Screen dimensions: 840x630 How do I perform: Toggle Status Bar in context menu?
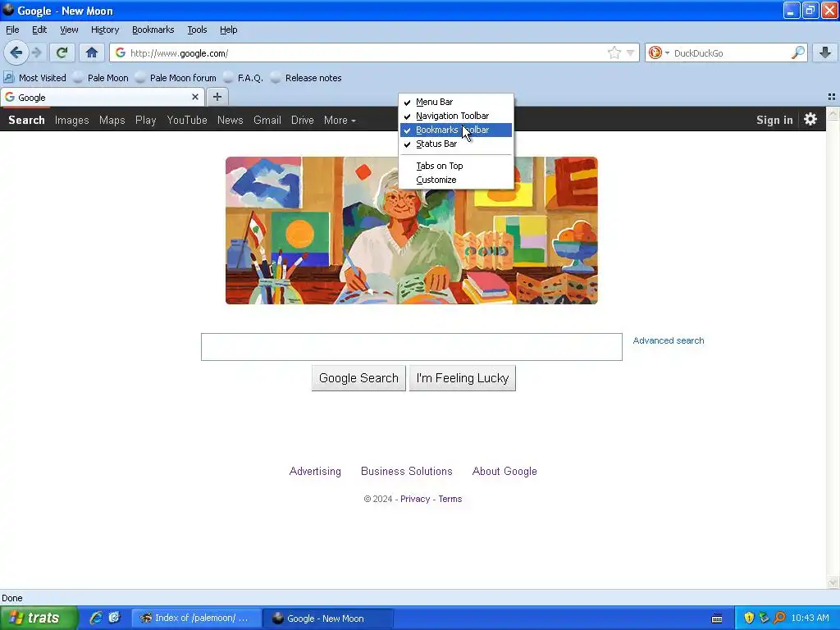point(456,144)
